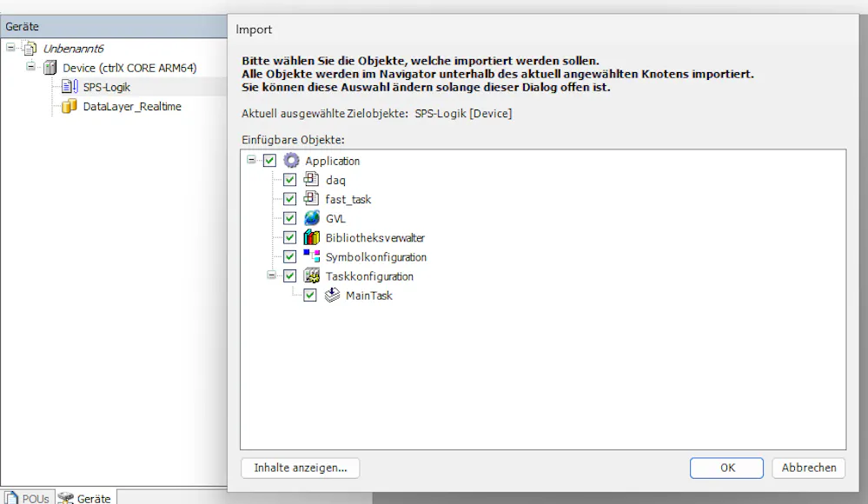Click the Taskkonfiguration icon
The height and width of the screenshot is (504, 868).
click(x=311, y=276)
